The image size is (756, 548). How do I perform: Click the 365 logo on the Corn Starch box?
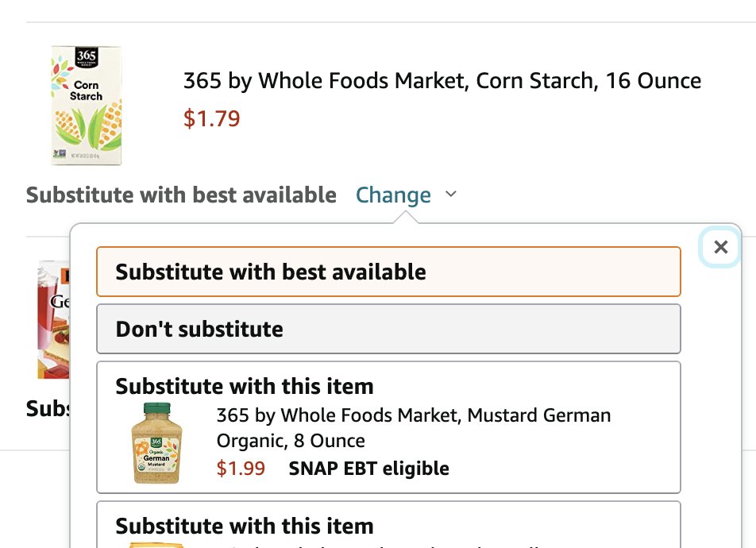(86, 59)
